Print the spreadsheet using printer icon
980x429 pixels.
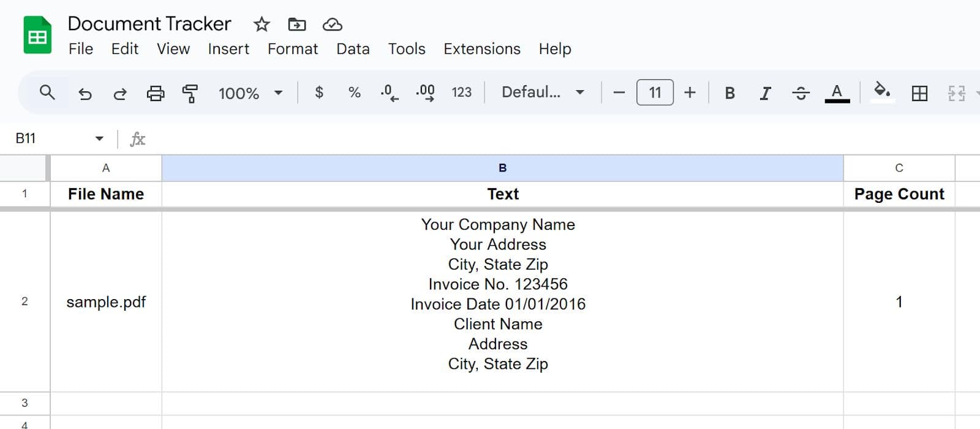156,93
